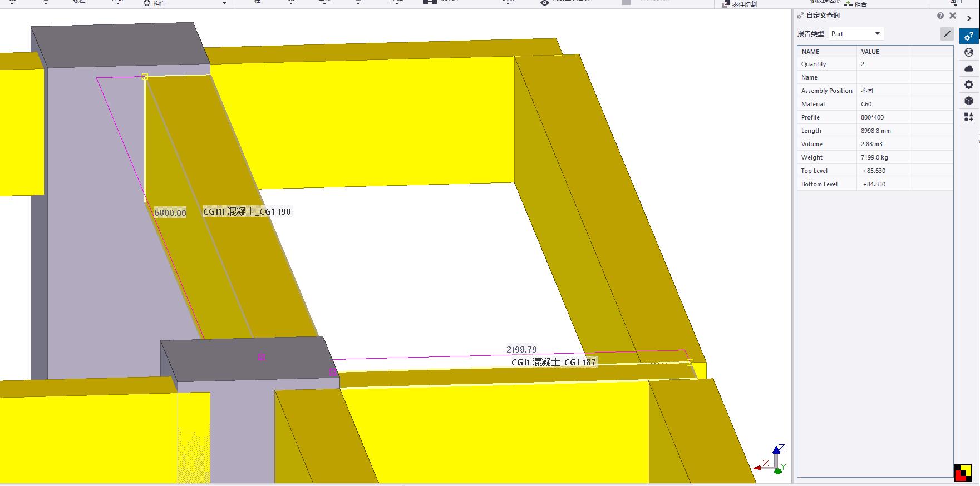
Task: Collapse the side pane with the chevron arrow
Action: 969,18
